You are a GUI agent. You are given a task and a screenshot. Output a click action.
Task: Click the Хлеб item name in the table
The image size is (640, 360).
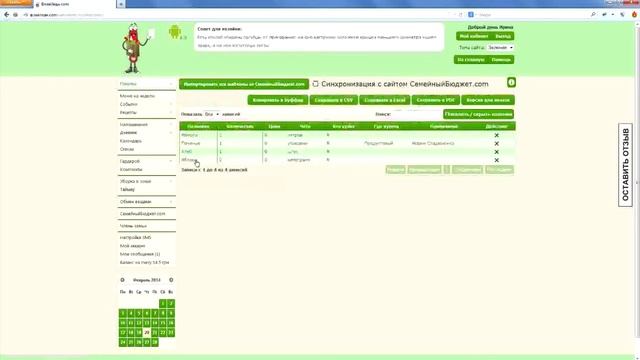pos(187,151)
